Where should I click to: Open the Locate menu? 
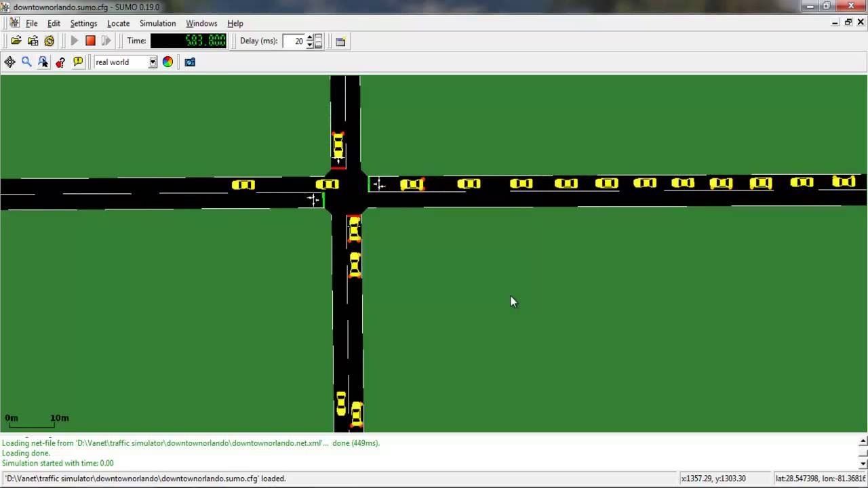coord(118,23)
